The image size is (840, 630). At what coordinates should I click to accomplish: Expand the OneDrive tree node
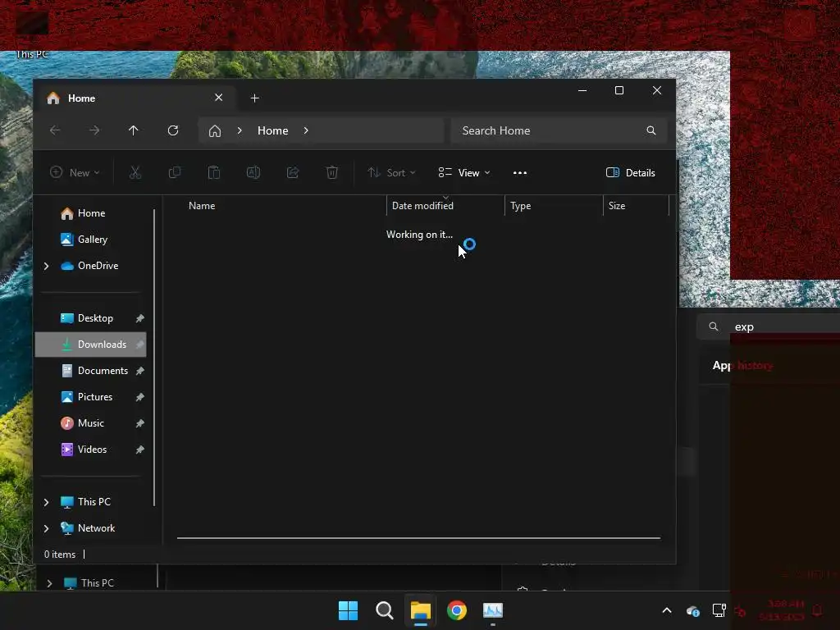[46, 266]
